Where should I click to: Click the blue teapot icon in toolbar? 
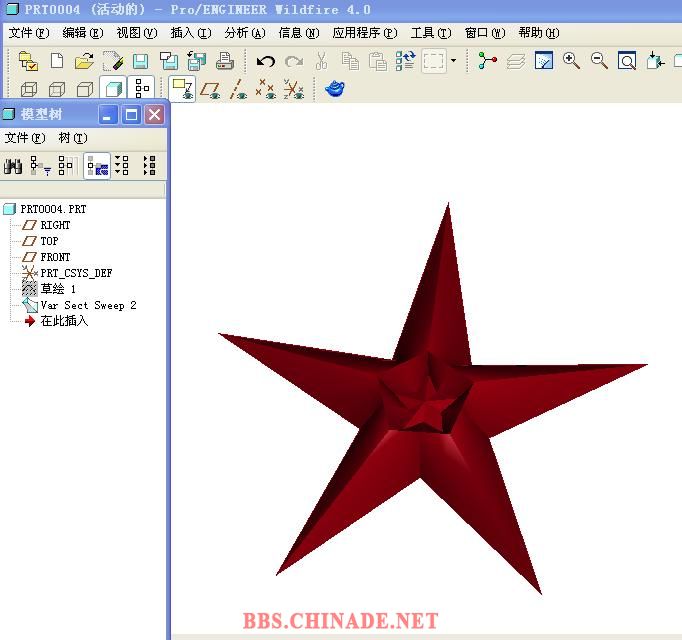(x=335, y=90)
